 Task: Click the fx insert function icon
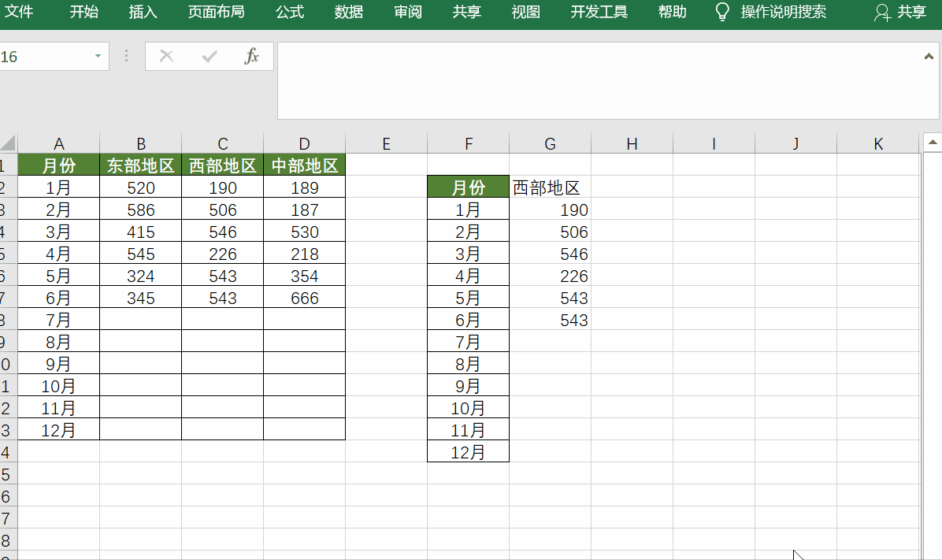pyautogui.click(x=252, y=57)
